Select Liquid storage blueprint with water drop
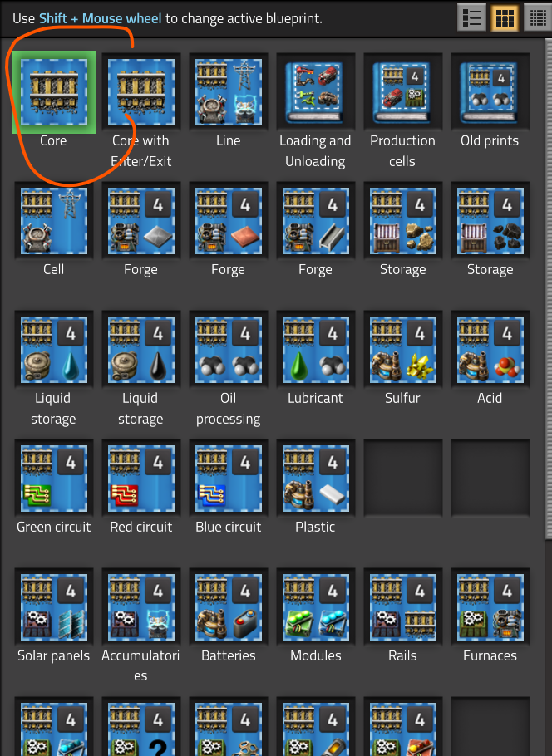This screenshot has height=756, width=552. tap(54, 350)
